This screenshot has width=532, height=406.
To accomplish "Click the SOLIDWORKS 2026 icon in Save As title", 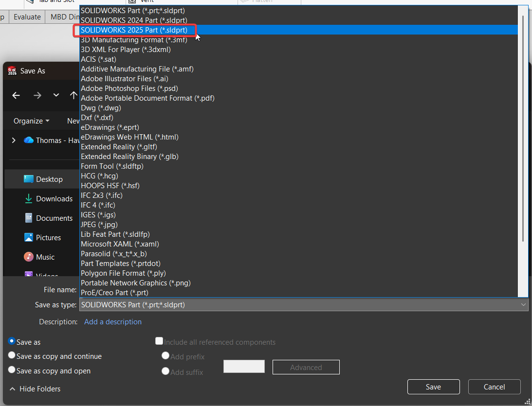I will click(x=12, y=71).
